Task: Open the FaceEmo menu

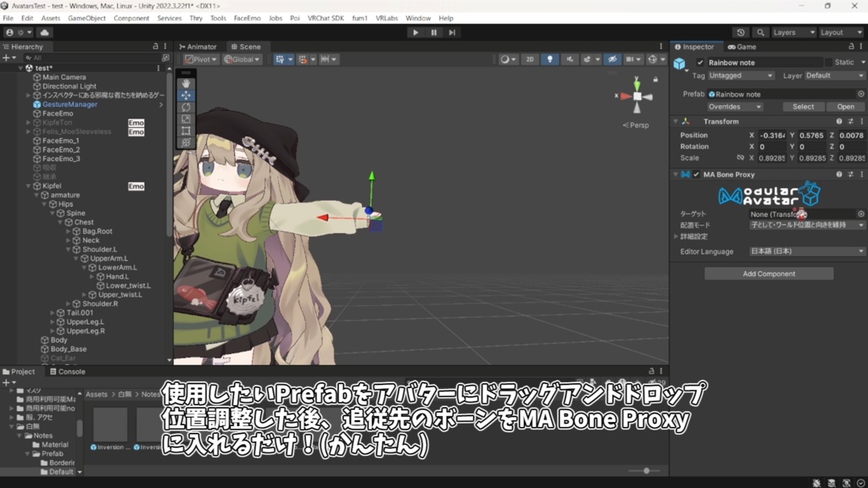Action: (x=247, y=19)
